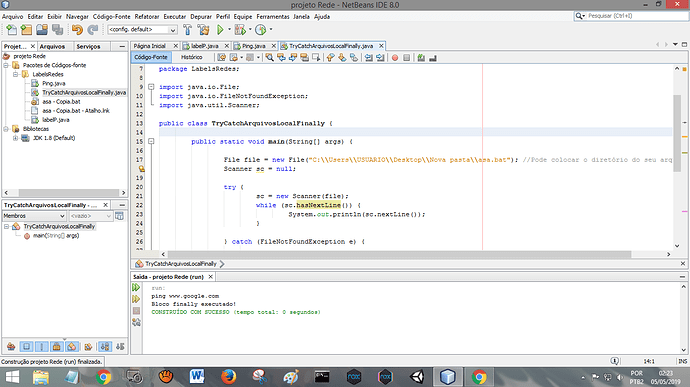
Task: Click the Find Selection magnifier icon
Action: pos(269,58)
